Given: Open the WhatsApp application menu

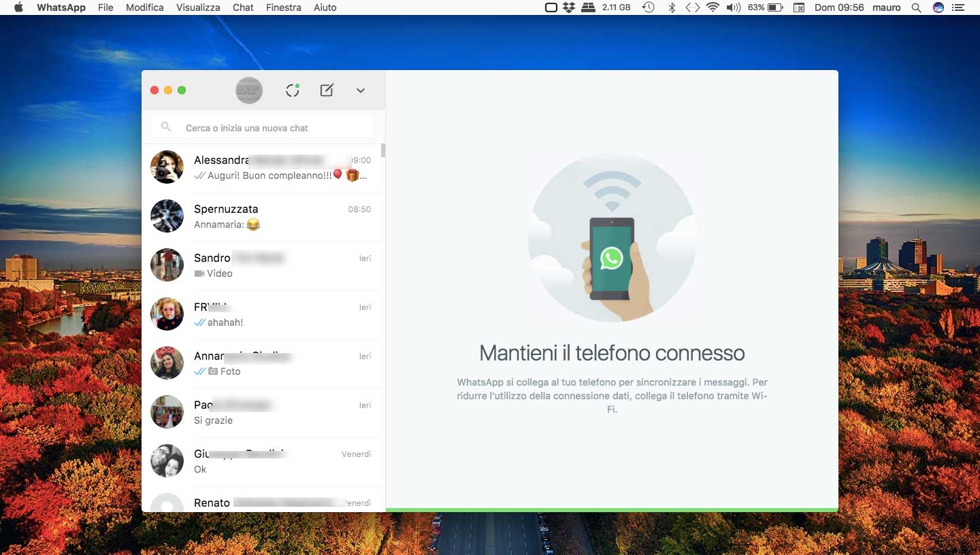Looking at the screenshot, I should tap(61, 7).
